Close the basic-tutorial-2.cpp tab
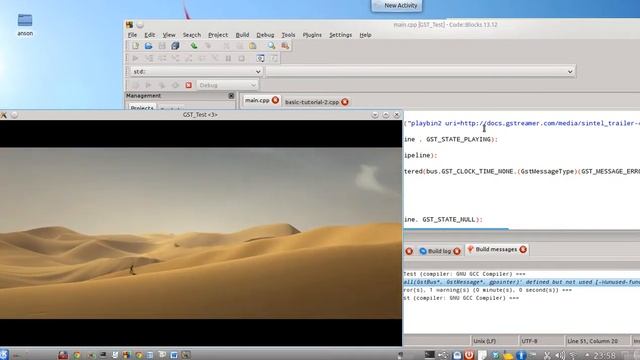 pos(345,102)
